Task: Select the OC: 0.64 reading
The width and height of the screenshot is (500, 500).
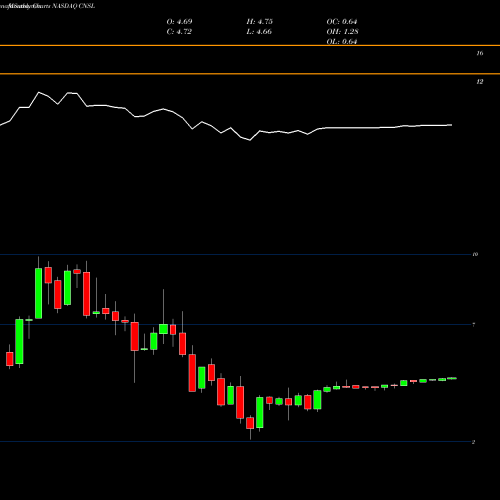Action: coord(342,22)
